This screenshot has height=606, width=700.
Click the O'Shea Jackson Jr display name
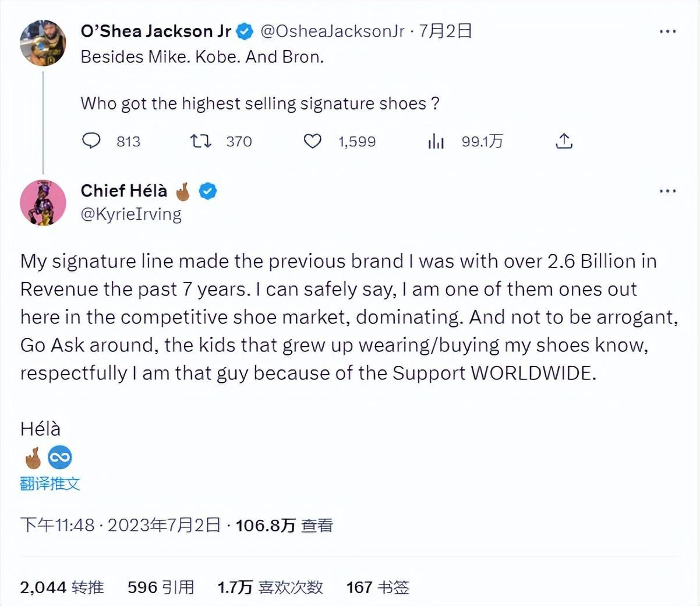[155, 31]
